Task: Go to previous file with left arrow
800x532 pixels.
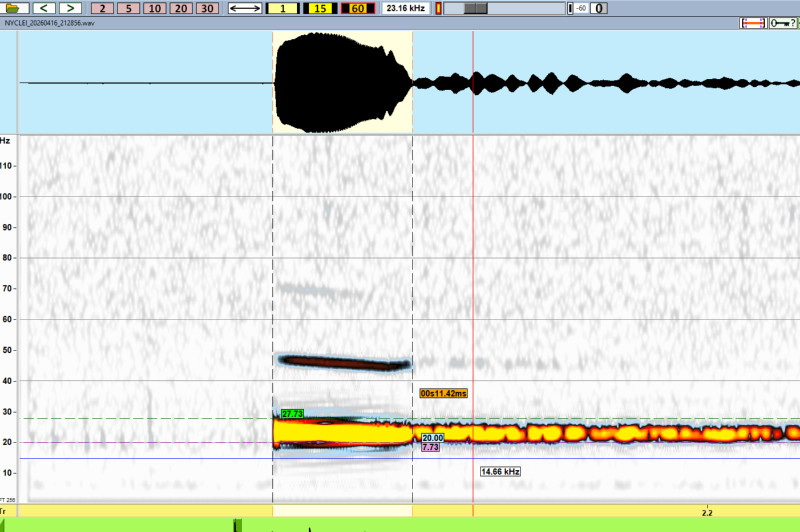Action: (45, 8)
